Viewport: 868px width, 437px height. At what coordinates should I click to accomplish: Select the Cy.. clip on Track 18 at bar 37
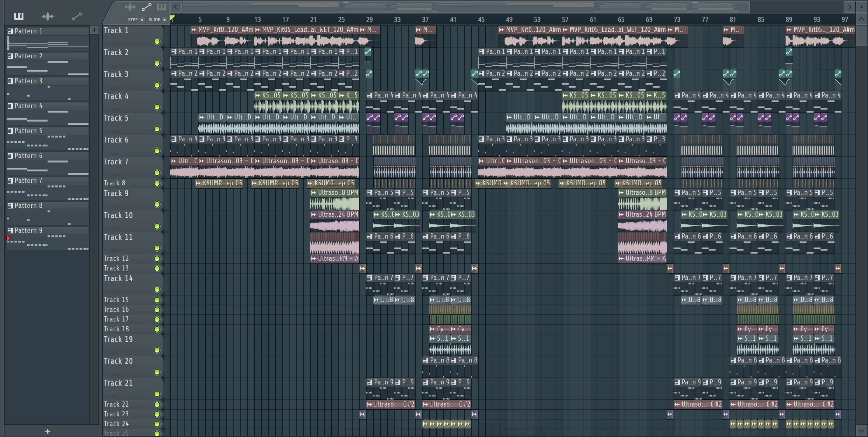click(439, 329)
